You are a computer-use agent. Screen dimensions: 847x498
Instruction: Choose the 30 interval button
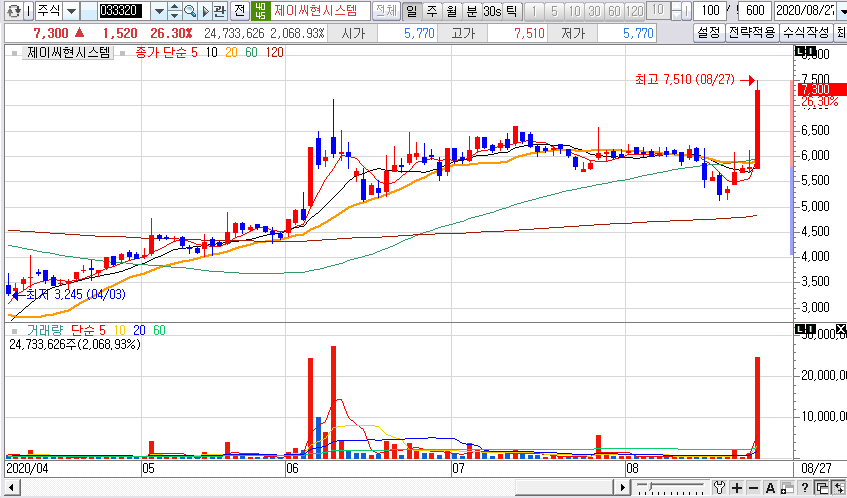(594, 10)
